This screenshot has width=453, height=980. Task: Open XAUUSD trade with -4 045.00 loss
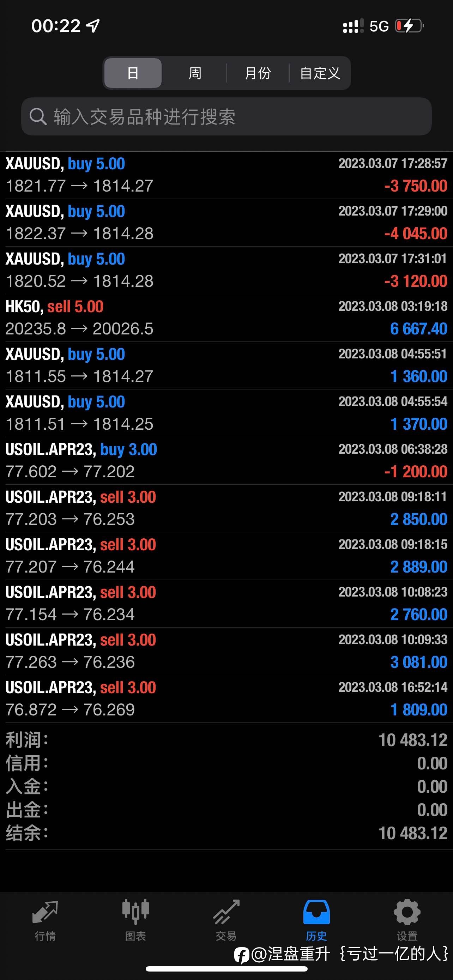click(x=226, y=223)
